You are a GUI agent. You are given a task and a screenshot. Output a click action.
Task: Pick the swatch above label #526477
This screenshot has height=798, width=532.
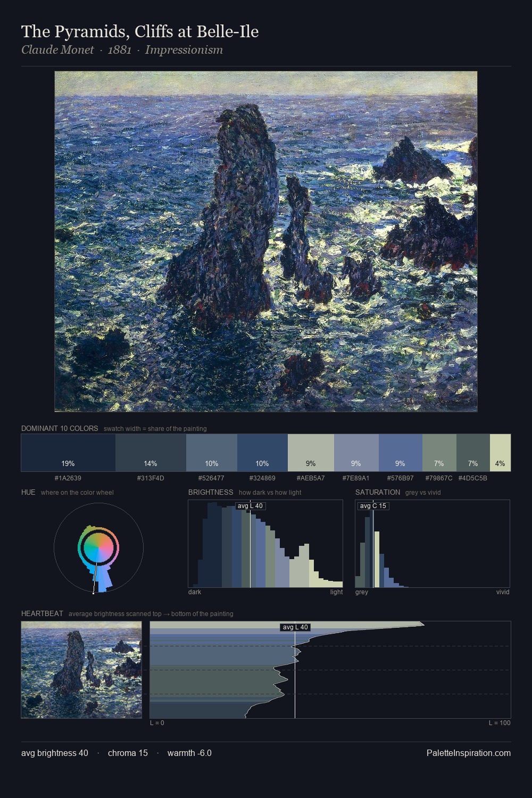tap(212, 453)
